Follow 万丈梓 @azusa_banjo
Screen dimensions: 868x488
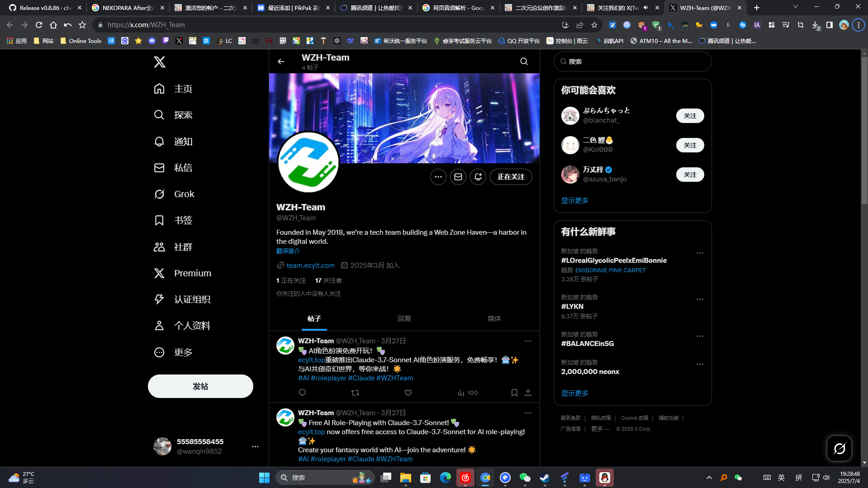(x=690, y=175)
